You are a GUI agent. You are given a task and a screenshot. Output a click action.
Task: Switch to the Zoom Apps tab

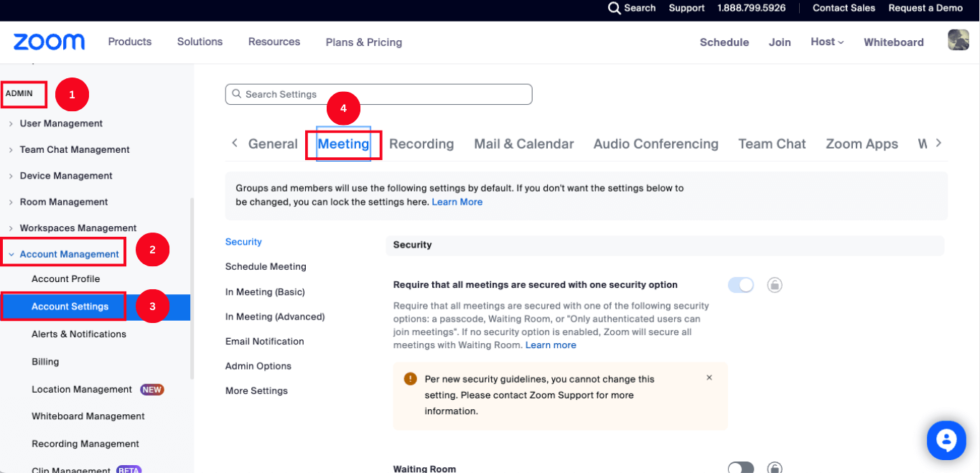[x=862, y=144]
